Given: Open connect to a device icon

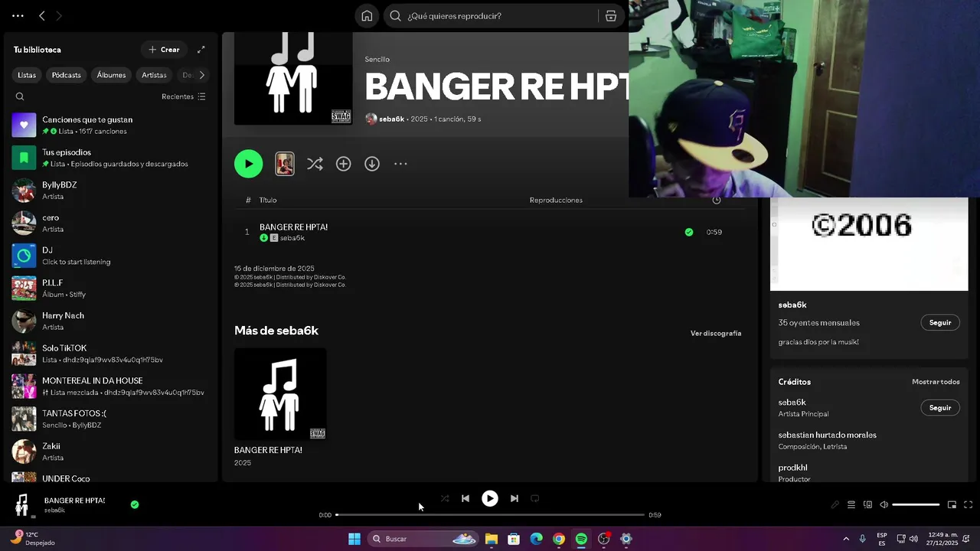Looking at the screenshot, I should point(867,504).
